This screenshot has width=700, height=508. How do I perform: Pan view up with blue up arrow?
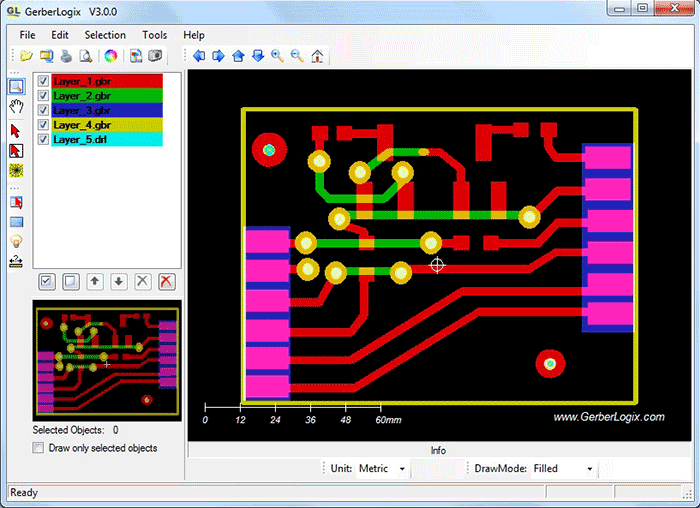[238, 56]
